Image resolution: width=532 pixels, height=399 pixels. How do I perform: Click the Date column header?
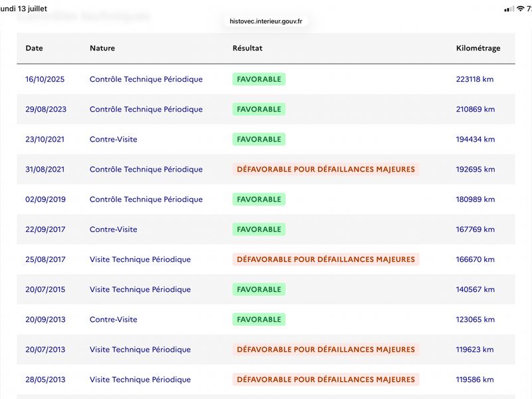pyautogui.click(x=35, y=48)
